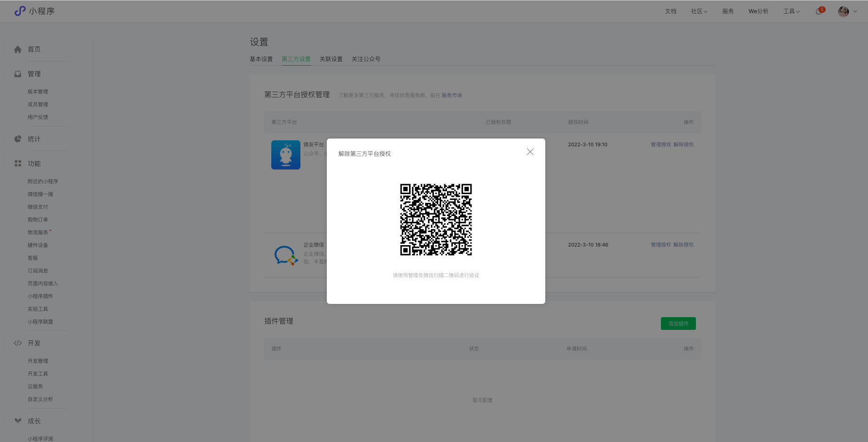Click the 2022-3-10 19:10 授权时间 cell
This screenshot has width=868, height=442.
click(x=588, y=144)
